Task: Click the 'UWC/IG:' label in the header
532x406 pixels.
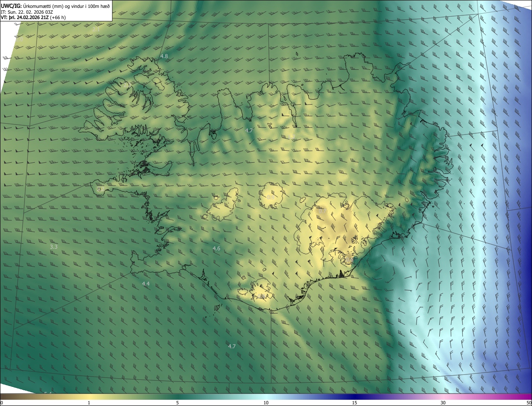Action: coord(11,6)
